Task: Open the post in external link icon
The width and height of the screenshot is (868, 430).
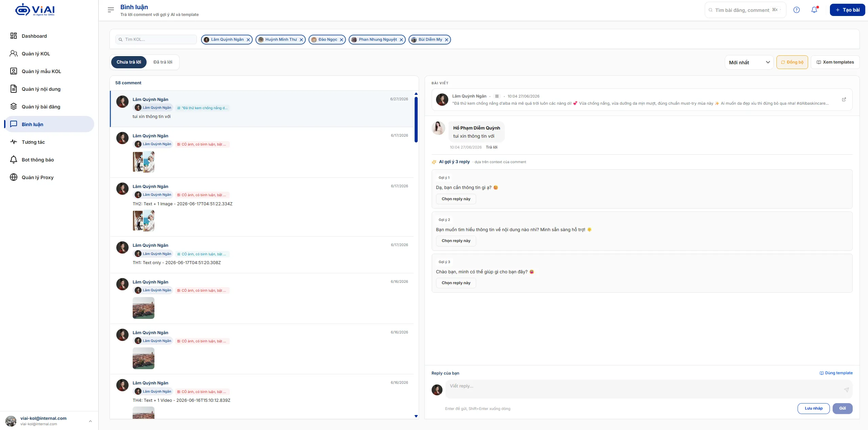Action: coord(844,100)
